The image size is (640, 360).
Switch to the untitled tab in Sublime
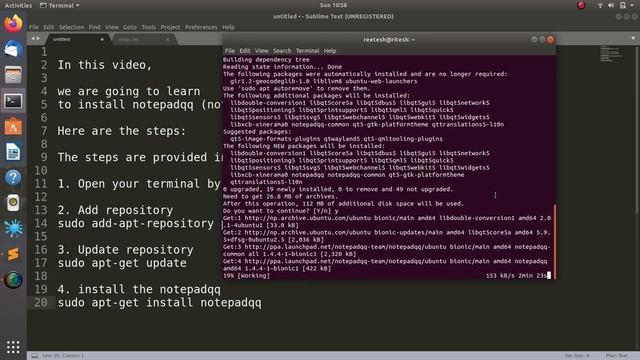[78, 39]
